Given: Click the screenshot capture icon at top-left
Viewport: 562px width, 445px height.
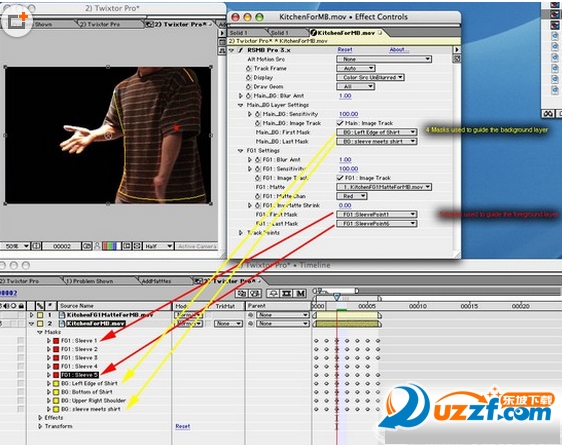Looking at the screenshot, I should point(17,21).
